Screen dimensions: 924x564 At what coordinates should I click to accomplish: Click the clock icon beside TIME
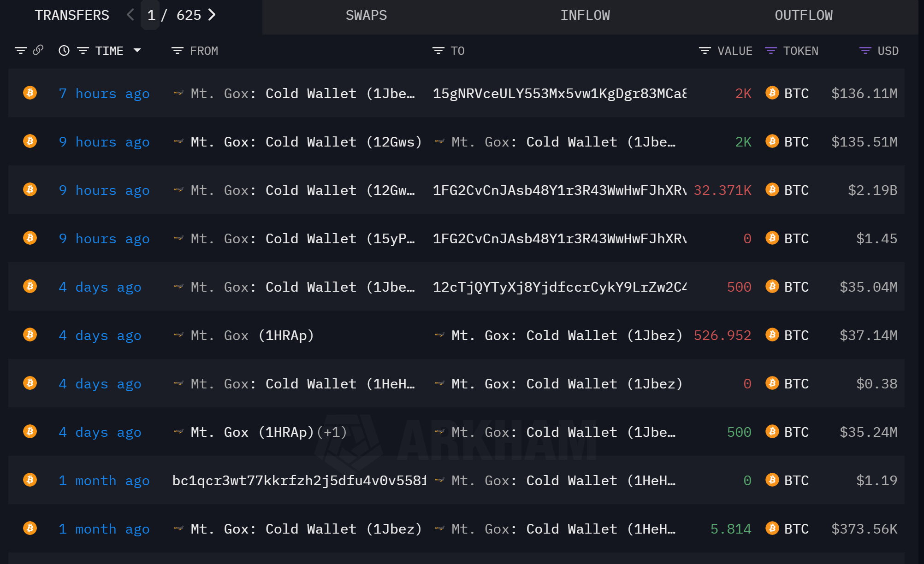pyautogui.click(x=64, y=51)
